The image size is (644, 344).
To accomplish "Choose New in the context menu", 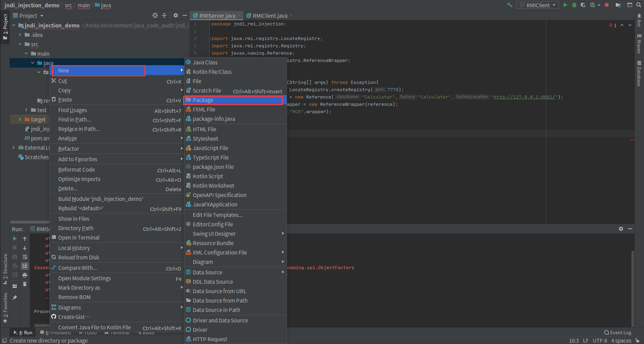I will click(x=117, y=70).
